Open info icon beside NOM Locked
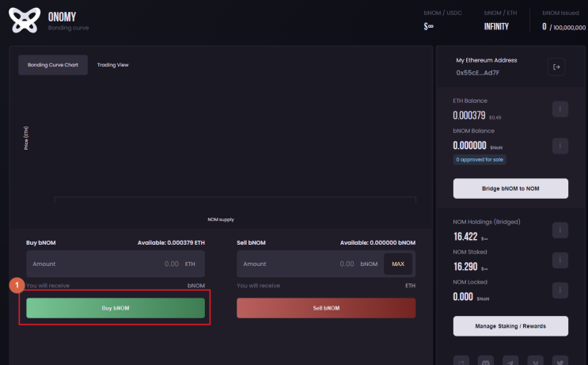Image resolution: width=588 pixels, height=365 pixels. (x=560, y=290)
